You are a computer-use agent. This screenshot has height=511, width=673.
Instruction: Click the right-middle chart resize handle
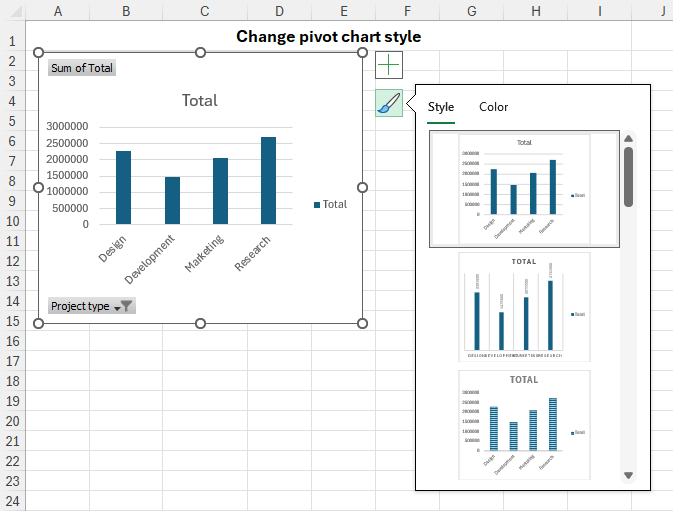(362, 187)
